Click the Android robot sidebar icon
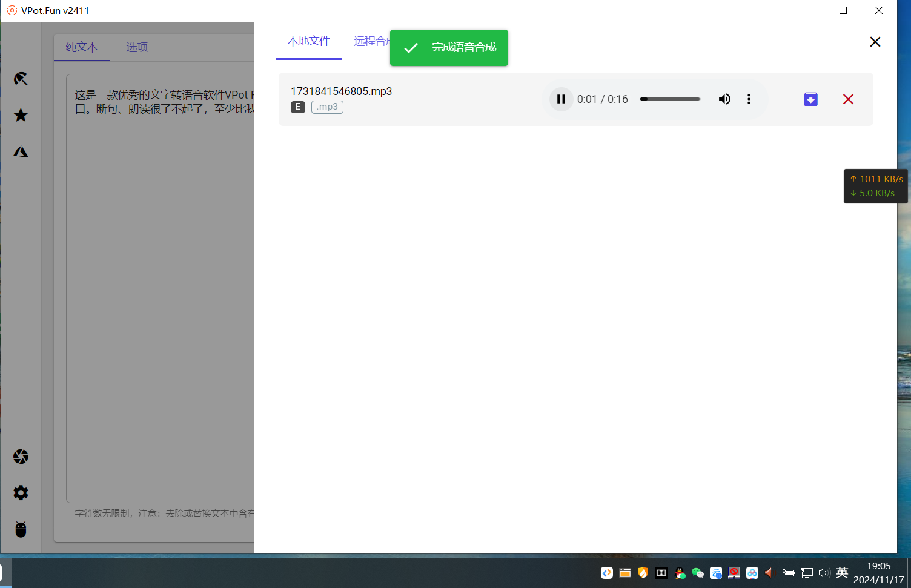The height and width of the screenshot is (588, 911). (21, 529)
